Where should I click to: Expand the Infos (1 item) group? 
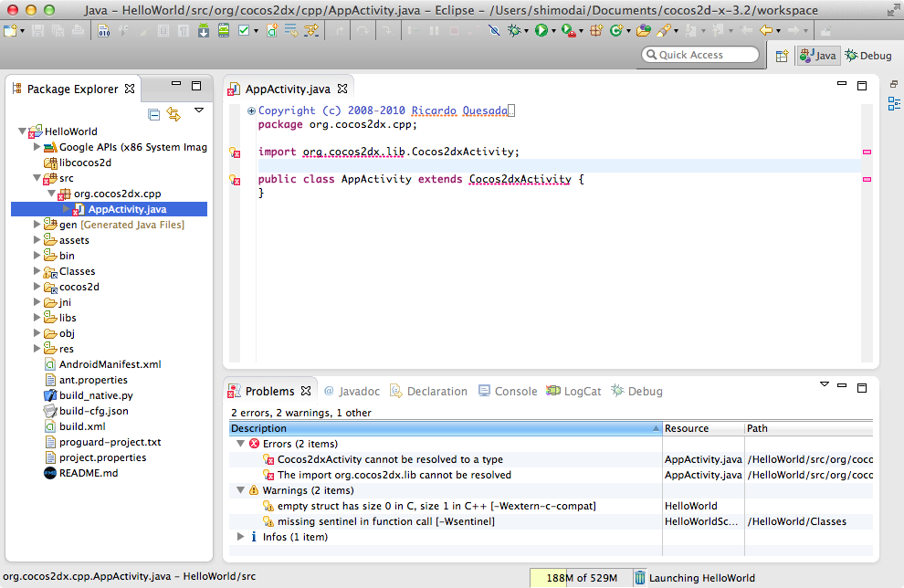click(241, 537)
